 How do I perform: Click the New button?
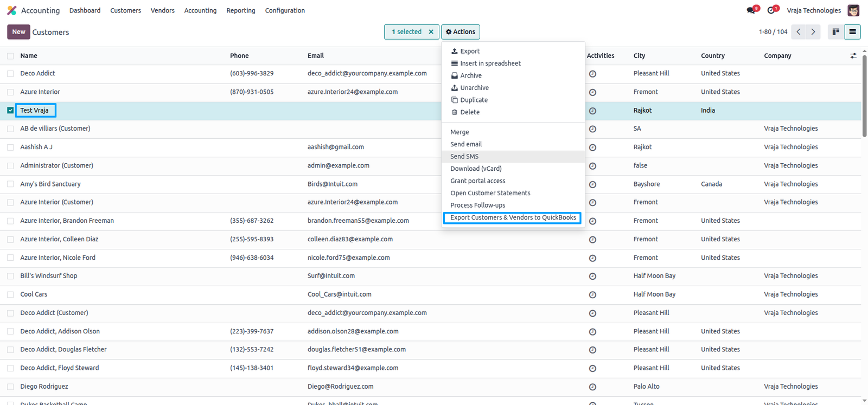click(18, 32)
